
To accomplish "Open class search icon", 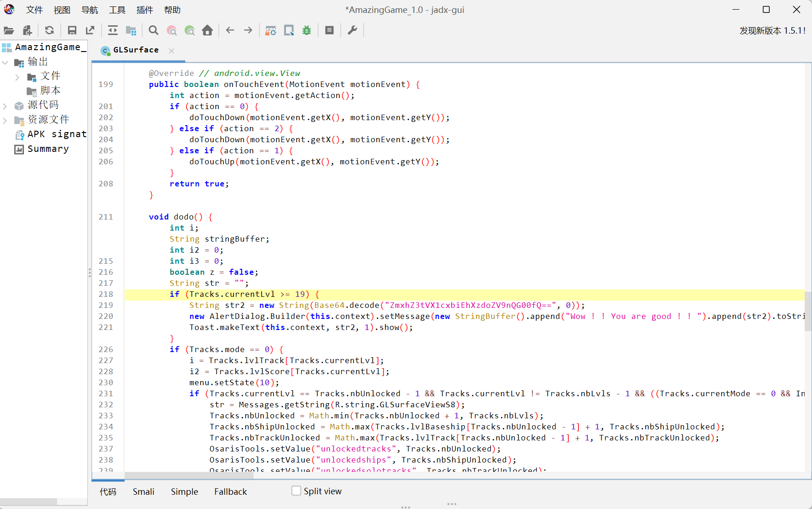I will click(172, 30).
